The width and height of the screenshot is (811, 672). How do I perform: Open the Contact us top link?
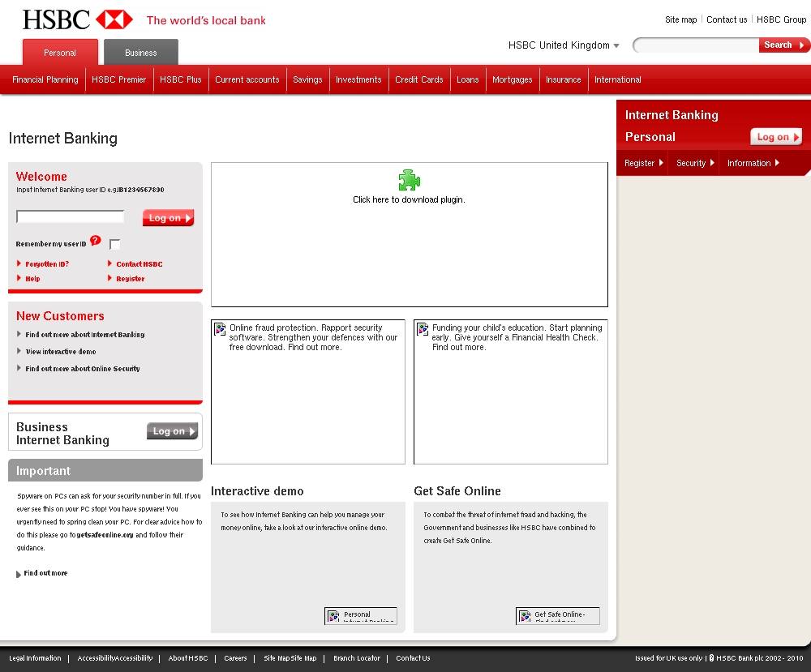727,19
